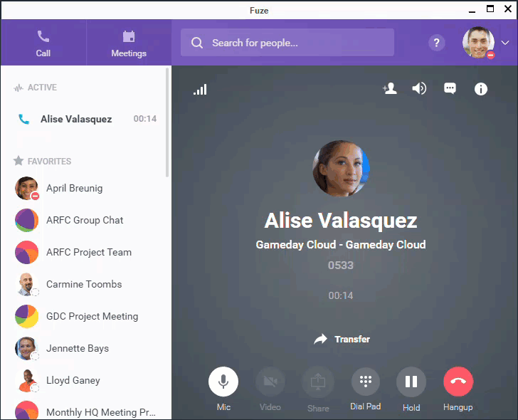
Task: Click Carmine Toombs' avatar picture
Action: (27, 284)
